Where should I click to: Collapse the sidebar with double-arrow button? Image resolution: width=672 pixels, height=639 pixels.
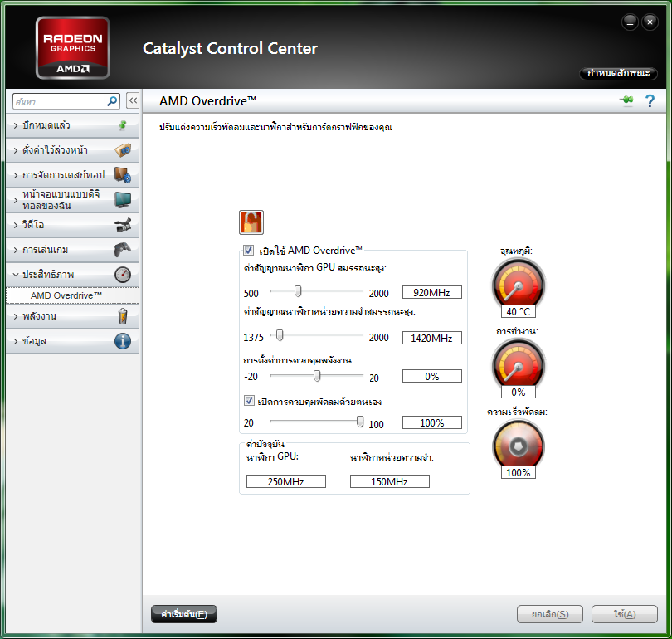point(133,100)
